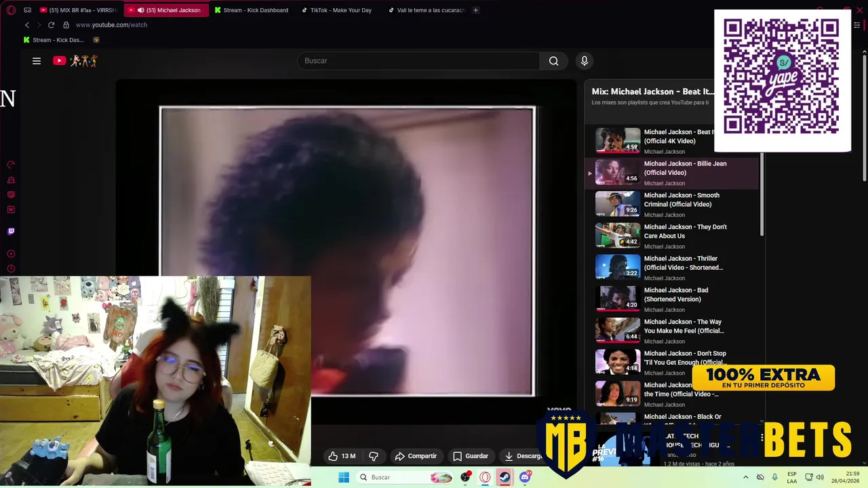Switch to the MIX BR #1 YouTube tab
The height and width of the screenshot is (488, 868).
coord(79,10)
